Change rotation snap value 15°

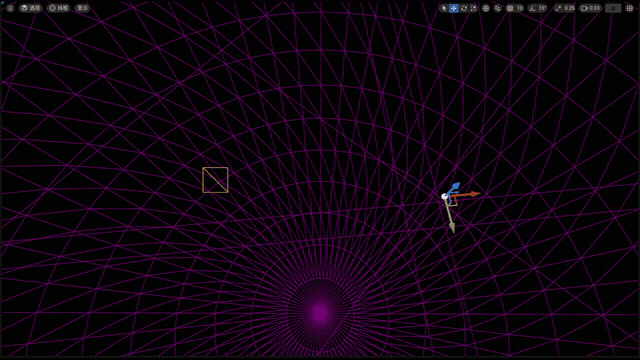542,8
